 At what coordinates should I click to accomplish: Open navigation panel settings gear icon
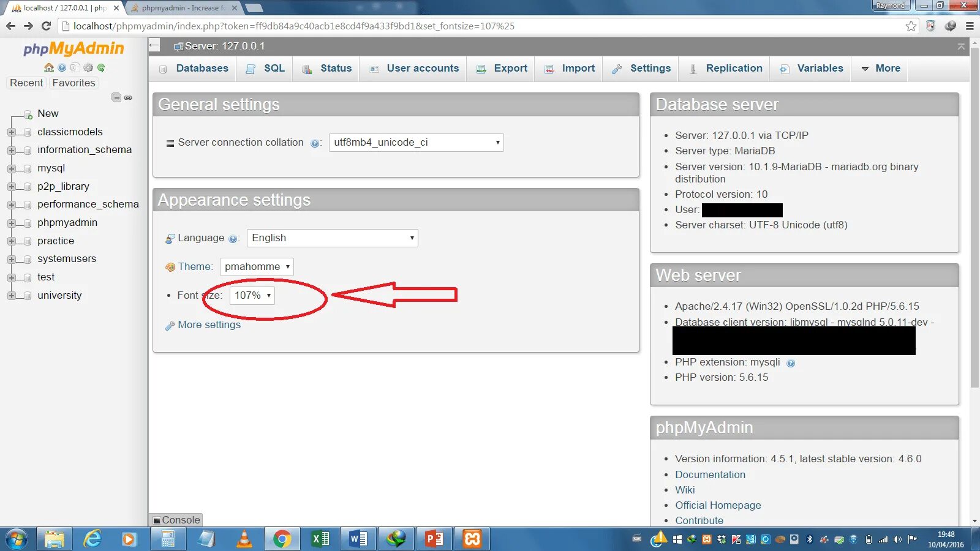[88, 67]
